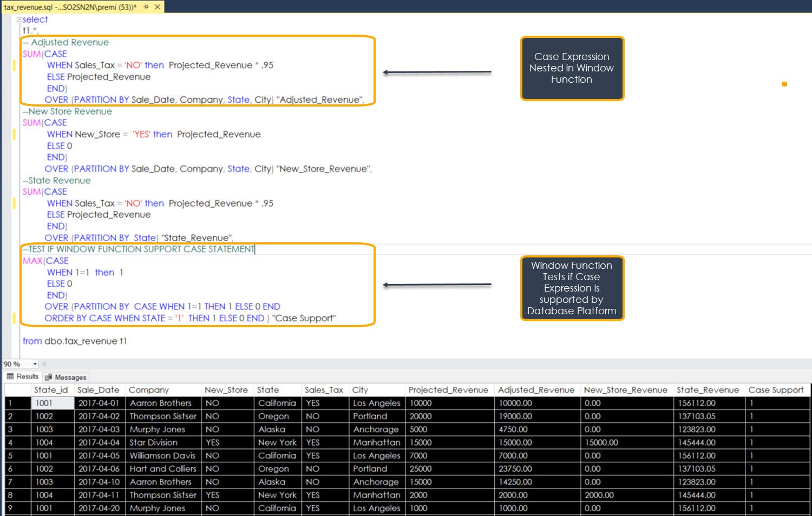Switch to the Messages tab
The width and height of the screenshot is (812, 516).
click(70, 377)
